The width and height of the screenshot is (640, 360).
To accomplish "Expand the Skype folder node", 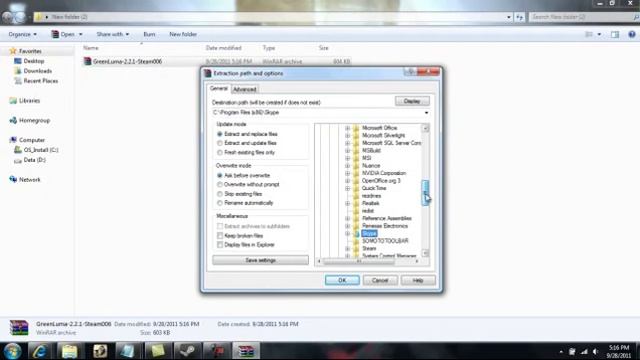I will click(347, 234).
